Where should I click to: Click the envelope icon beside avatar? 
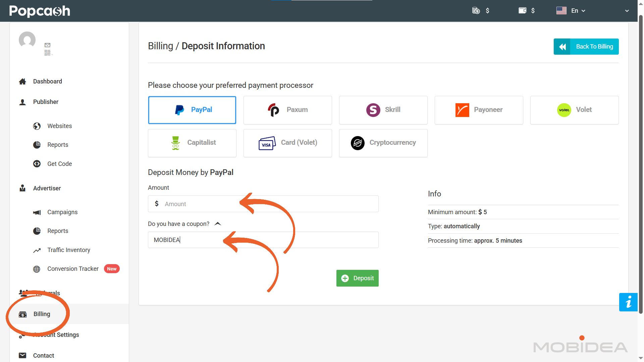click(x=47, y=45)
